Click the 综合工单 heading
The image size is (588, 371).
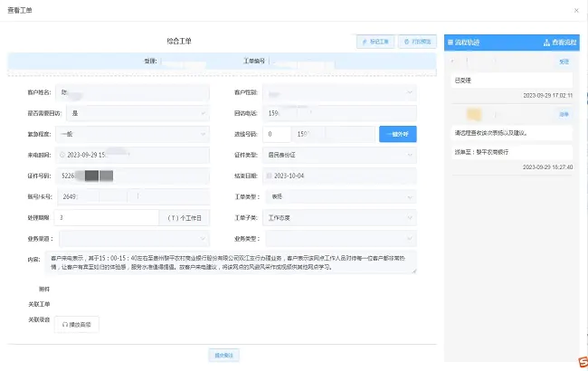point(179,42)
